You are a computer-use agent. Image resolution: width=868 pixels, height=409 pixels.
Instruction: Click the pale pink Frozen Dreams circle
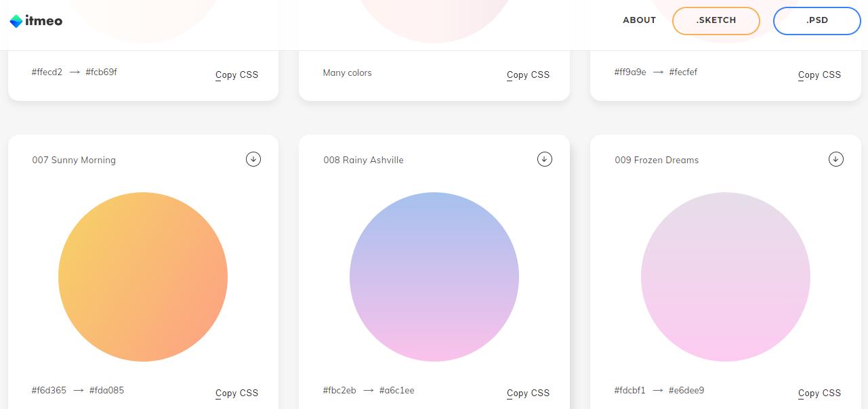[x=726, y=277]
